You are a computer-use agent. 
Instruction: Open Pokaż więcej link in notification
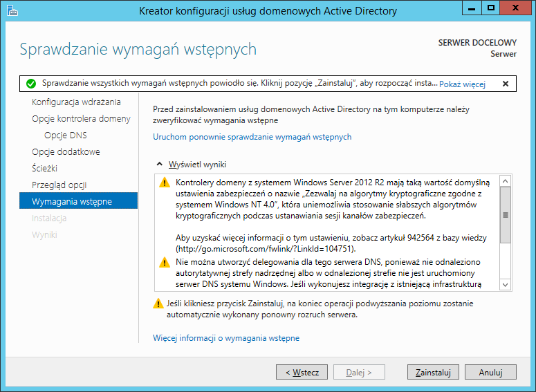(462, 84)
